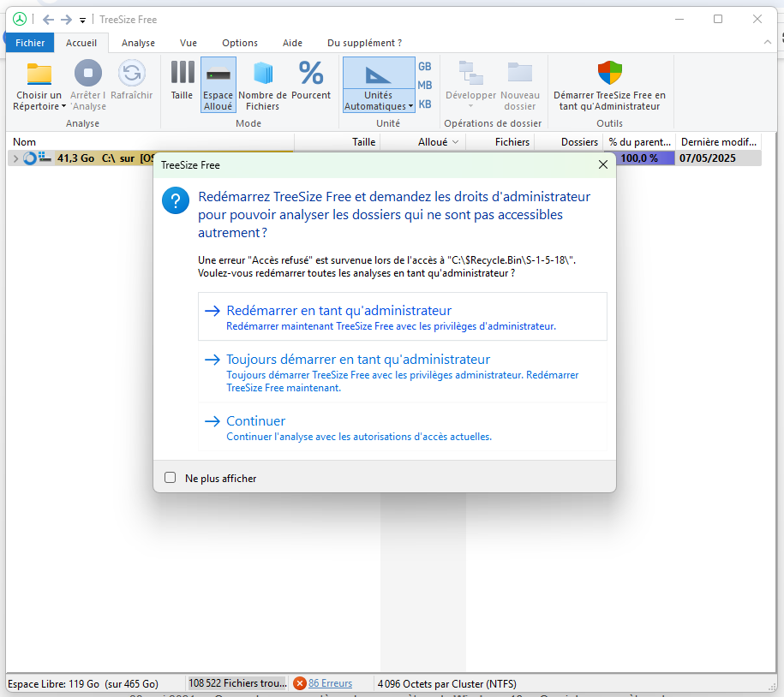Viewport: 784px width, 697px height.
Task: Choose Redémarrer en tant qu'administrateur
Action: pos(403,317)
